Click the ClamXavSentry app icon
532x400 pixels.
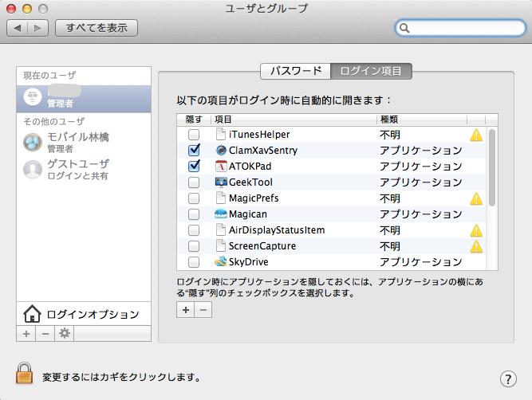click(221, 150)
